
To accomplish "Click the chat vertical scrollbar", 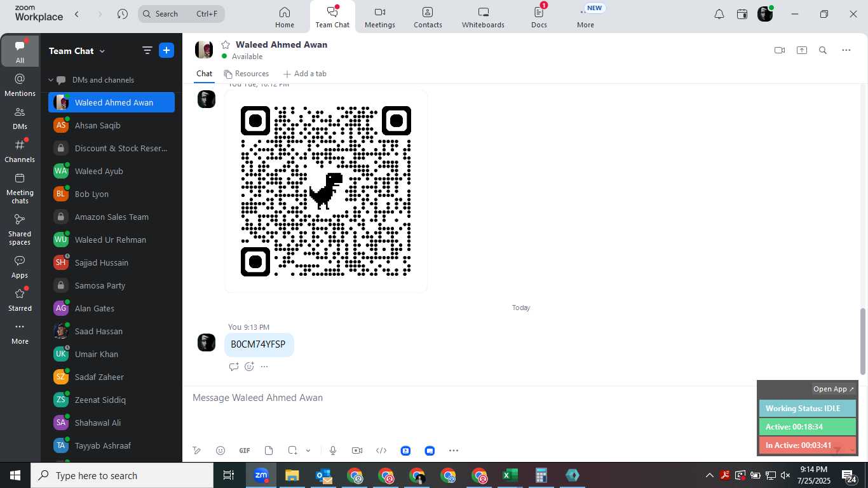I will 863,341.
